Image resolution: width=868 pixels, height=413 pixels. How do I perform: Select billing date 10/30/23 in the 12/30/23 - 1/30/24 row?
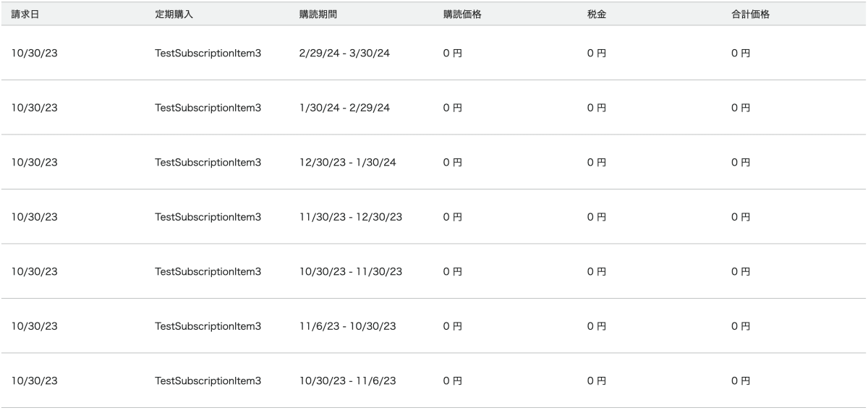34,162
